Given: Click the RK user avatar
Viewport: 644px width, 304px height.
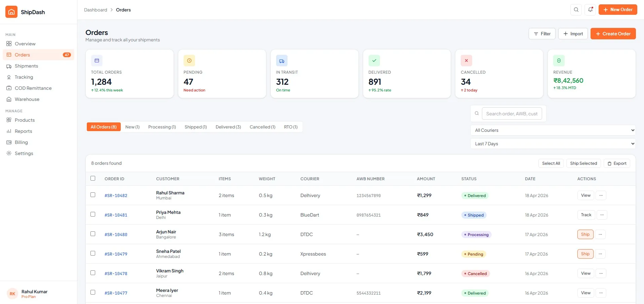Looking at the screenshot, I should [x=12, y=294].
